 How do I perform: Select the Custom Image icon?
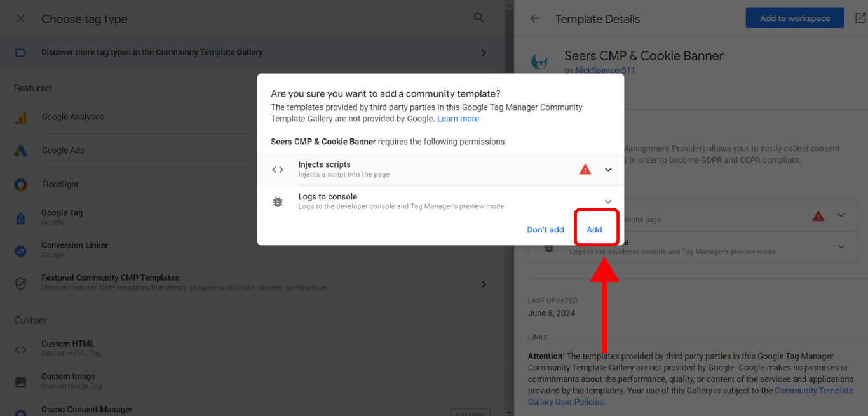(x=21, y=382)
